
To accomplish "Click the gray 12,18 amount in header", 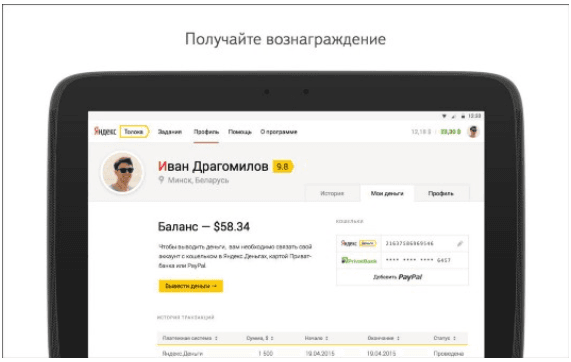I will [421, 132].
